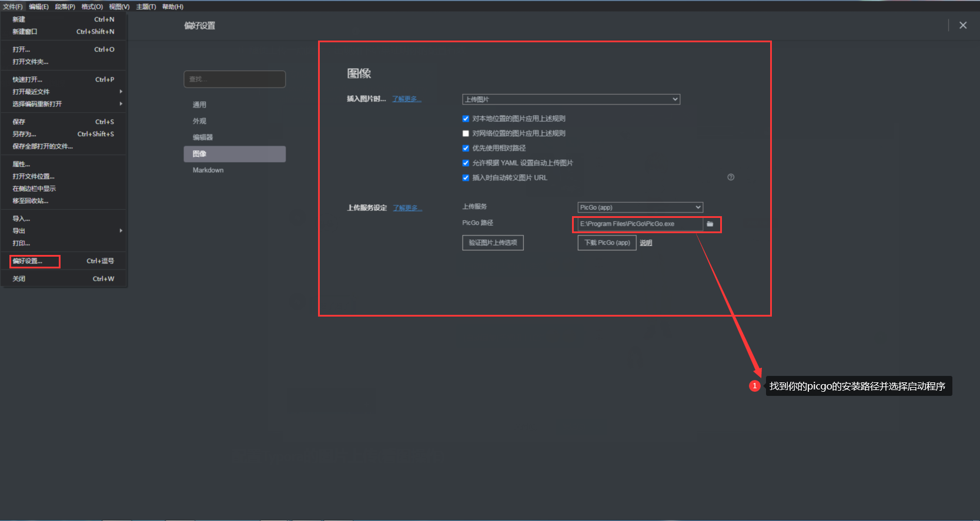Click the preferences search field
The image size is (980, 521).
tap(235, 79)
